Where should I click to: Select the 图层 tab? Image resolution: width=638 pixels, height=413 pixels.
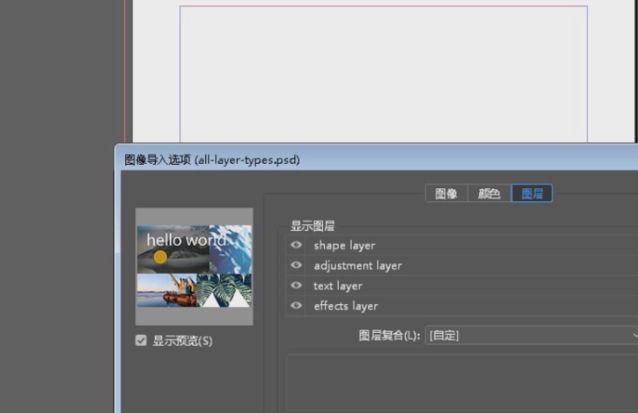coord(532,194)
